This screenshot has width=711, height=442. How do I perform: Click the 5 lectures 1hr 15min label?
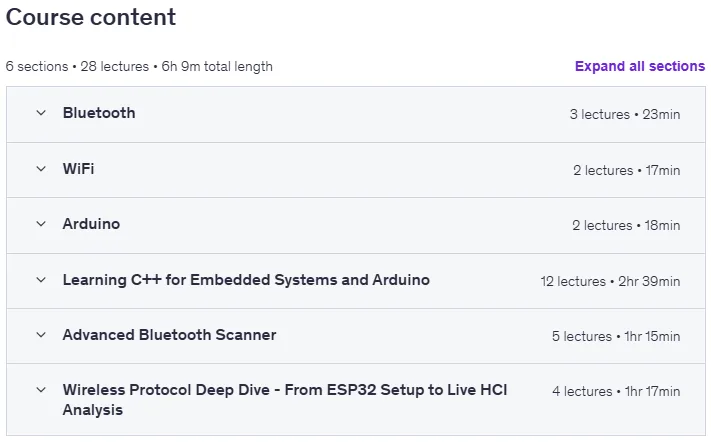(x=616, y=336)
